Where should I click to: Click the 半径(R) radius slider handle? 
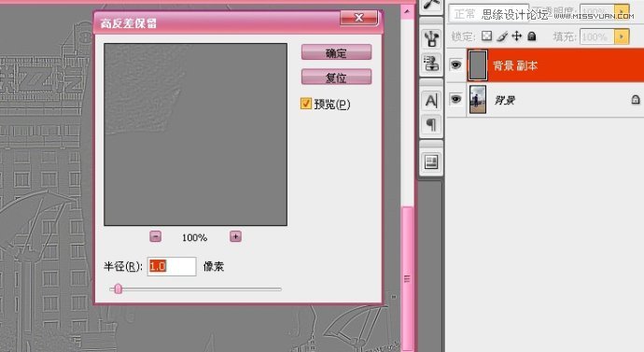(118, 289)
